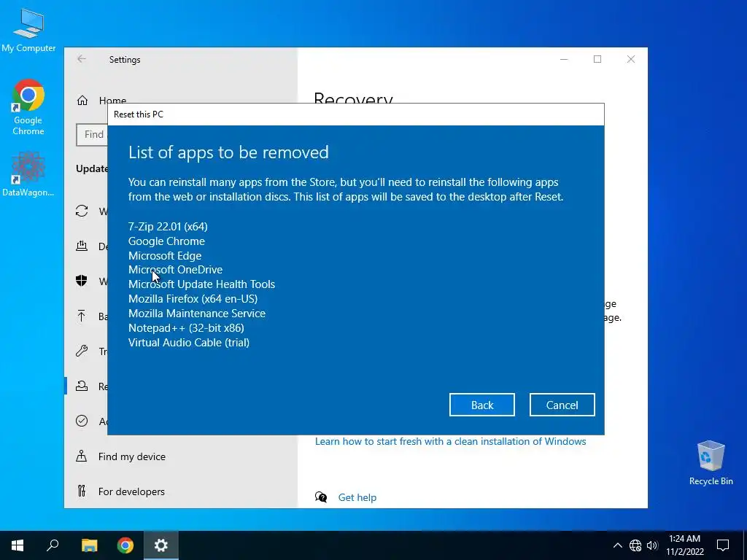The image size is (747, 560).
Task: Cancel the Reset this PC dialog
Action: click(562, 405)
